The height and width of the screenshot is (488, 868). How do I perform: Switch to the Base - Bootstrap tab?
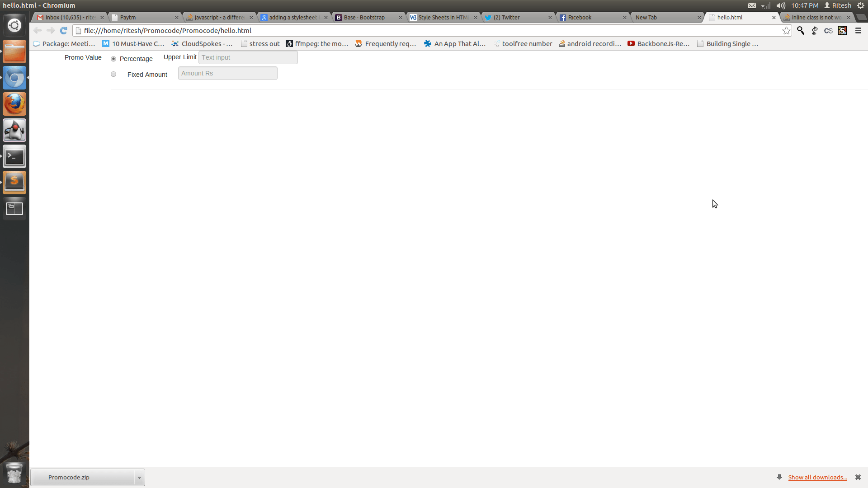click(364, 17)
